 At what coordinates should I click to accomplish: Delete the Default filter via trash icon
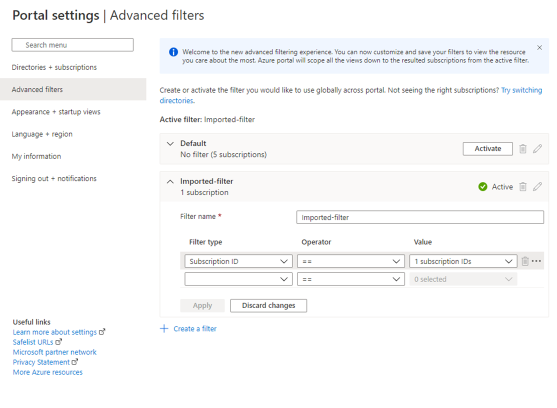click(523, 149)
